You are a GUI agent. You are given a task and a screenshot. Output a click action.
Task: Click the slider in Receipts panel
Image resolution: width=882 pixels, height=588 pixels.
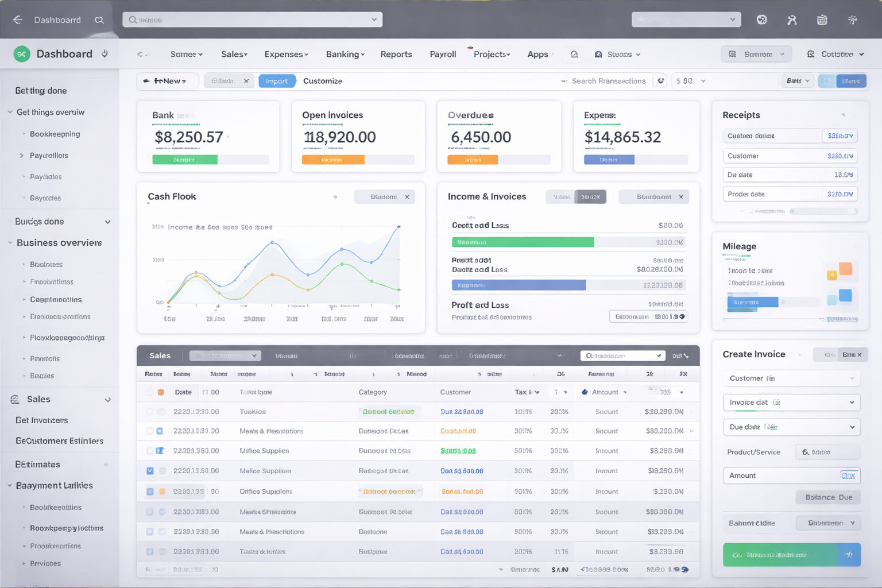click(792, 211)
